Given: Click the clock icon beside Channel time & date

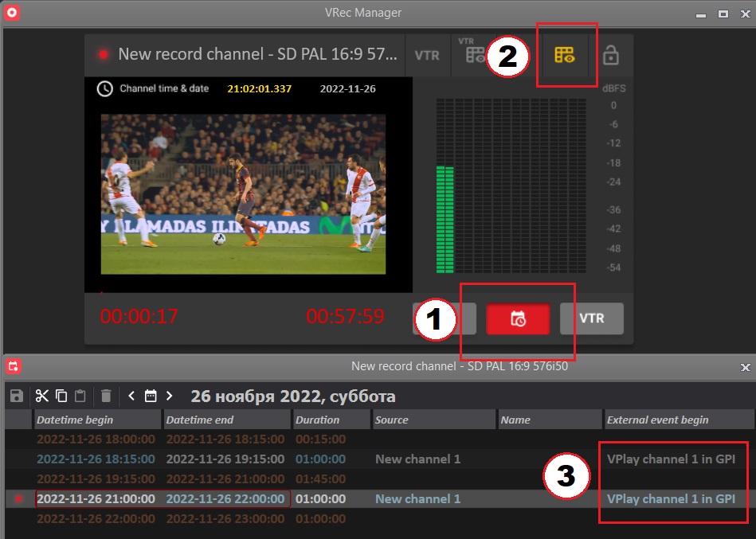Looking at the screenshot, I should 104,88.
